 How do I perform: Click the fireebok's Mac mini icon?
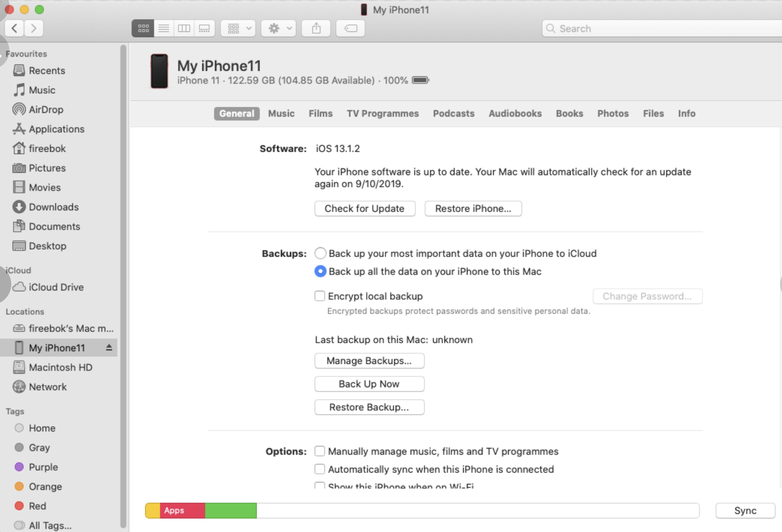[x=19, y=328]
